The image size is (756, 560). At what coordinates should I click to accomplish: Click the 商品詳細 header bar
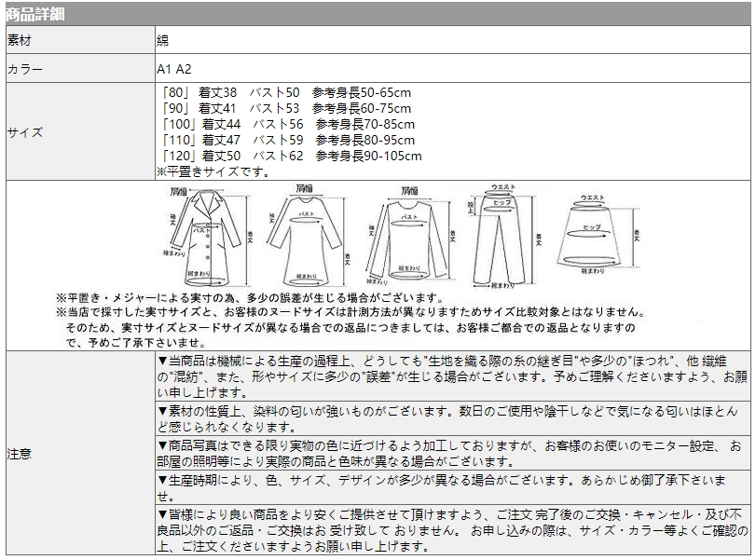coord(376,13)
